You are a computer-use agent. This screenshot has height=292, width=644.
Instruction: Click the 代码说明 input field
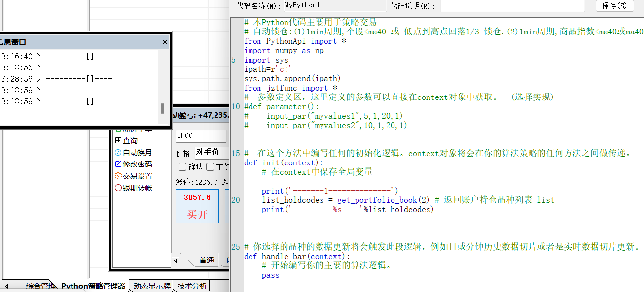(512, 6)
